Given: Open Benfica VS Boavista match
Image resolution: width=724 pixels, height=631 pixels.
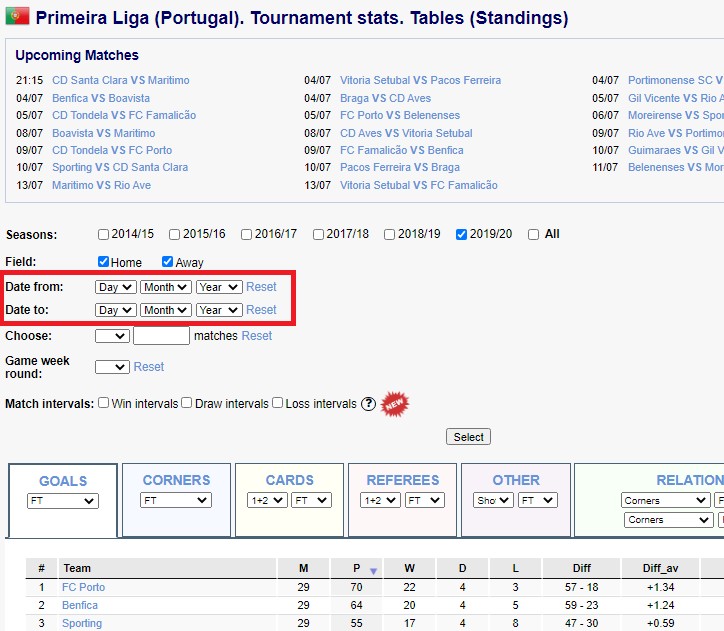Looking at the screenshot, I should [x=101, y=98].
